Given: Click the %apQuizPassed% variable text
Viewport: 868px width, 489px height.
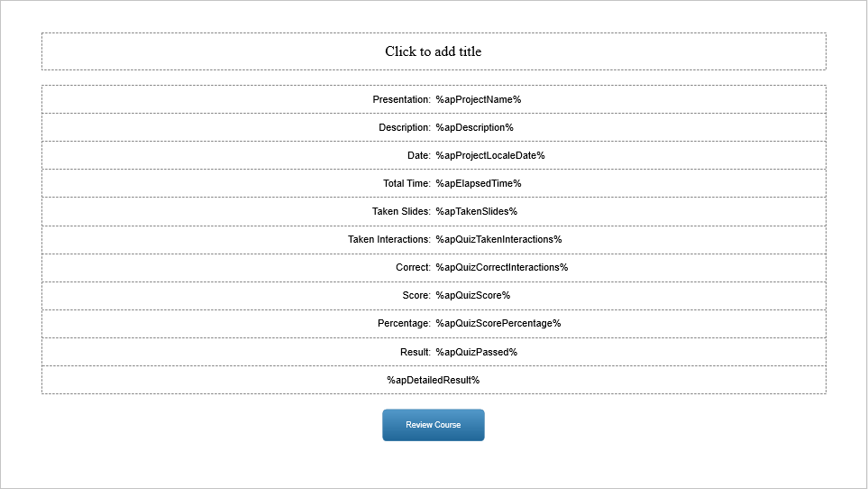Looking at the screenshot, I should 476,352.
